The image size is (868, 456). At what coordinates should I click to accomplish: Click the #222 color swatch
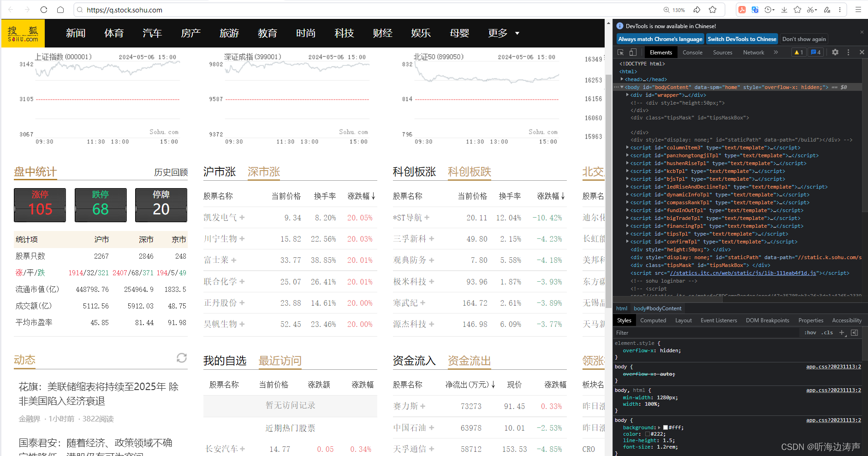pyautogui.click(x=648, y=434)
